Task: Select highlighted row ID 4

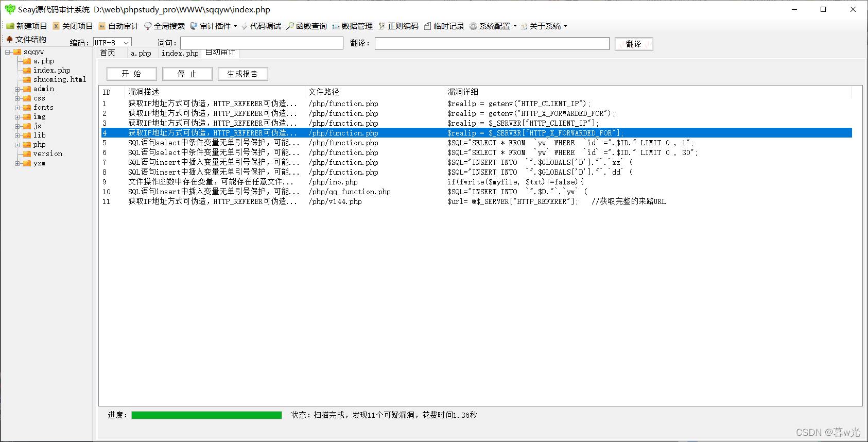Action: [477, 133]
